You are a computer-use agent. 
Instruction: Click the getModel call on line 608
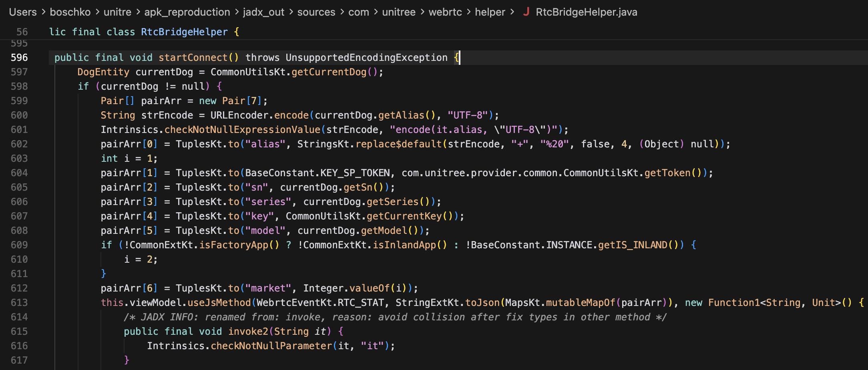coord(384,231)
